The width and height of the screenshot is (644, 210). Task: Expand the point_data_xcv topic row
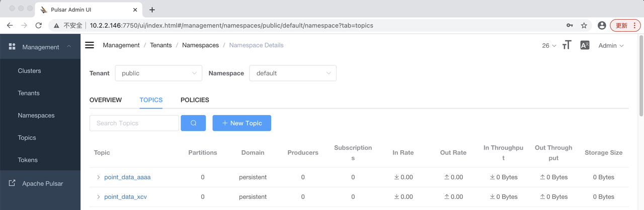click(x=99, y=197)
